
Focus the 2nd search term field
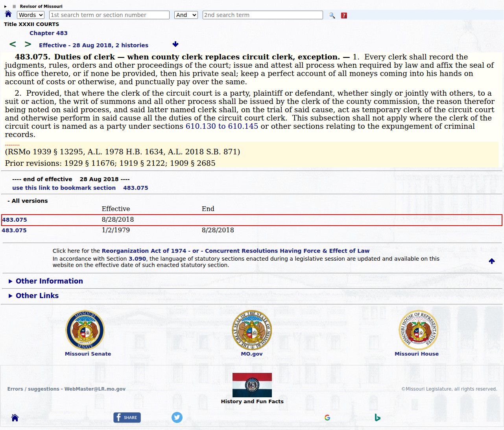263,15
